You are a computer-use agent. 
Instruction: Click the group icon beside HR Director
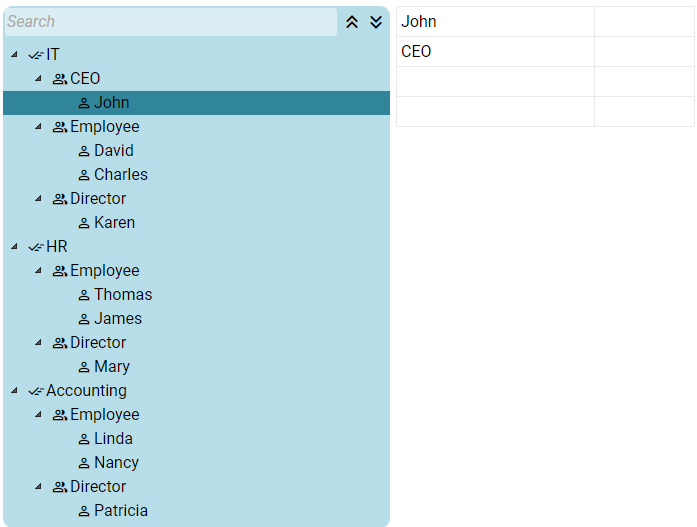pyautogui.click(x=60, y=343)
